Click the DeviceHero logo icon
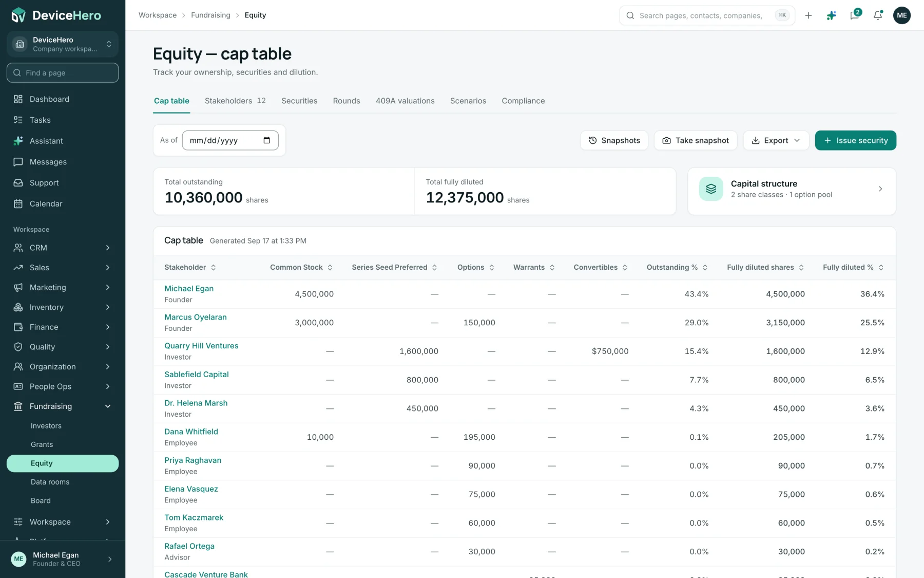Screen dimensions: 924x578 (18, 15)
